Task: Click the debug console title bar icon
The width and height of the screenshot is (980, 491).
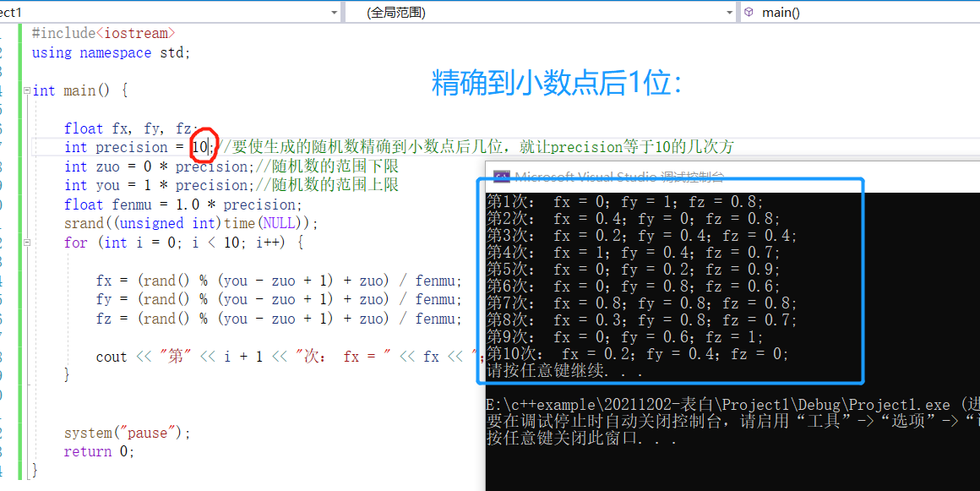Action: pos(502,177)
